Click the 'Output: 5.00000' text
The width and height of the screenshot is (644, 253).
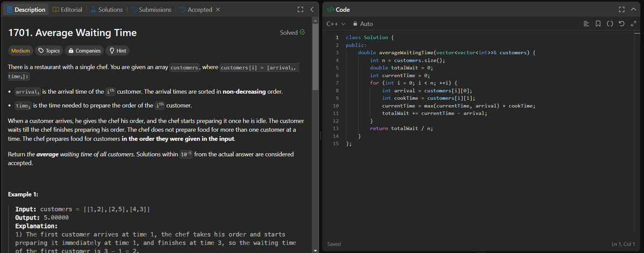(42, 218)
